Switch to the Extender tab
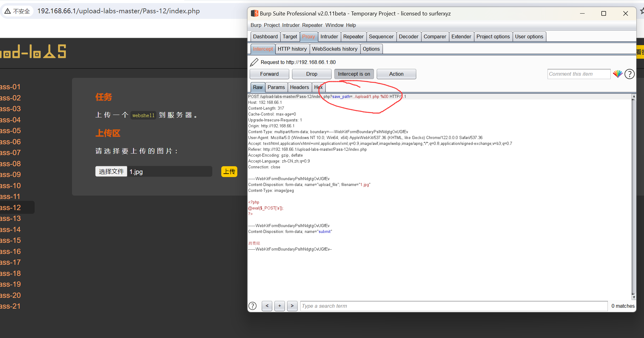This screenshot has width=644, height=338. (x=461, y=37)
